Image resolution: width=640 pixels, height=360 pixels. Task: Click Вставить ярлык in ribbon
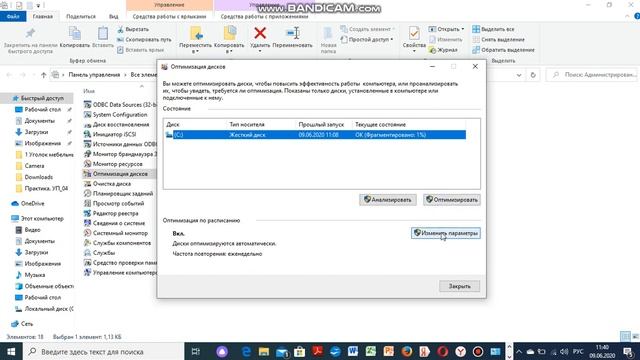[x=140, y=50]
